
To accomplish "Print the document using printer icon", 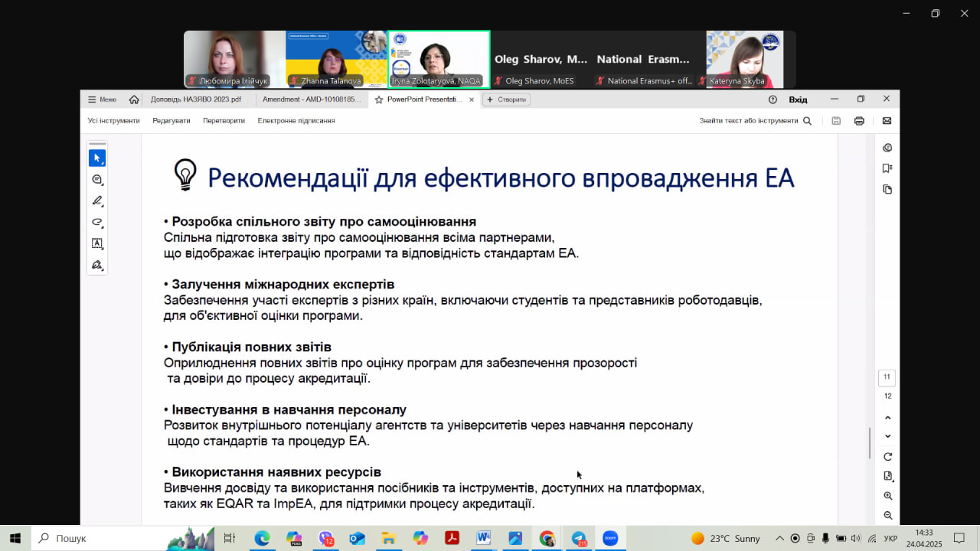I will click(x=859, y=121).
